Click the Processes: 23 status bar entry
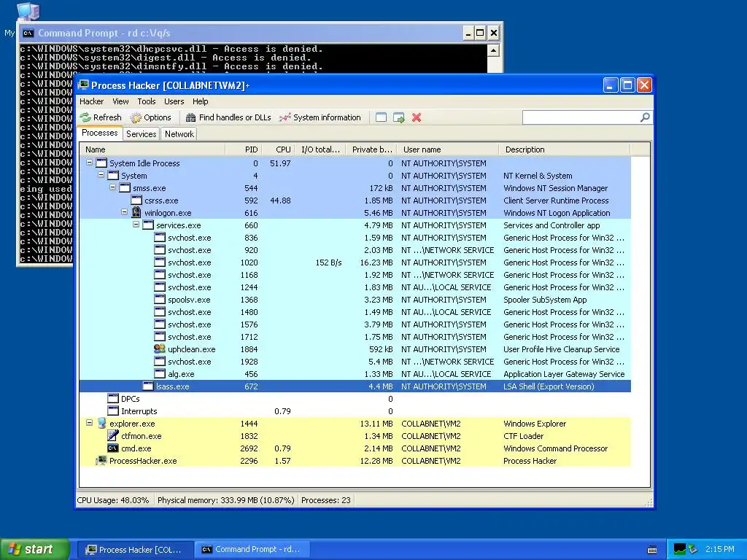 pos(326,500)
